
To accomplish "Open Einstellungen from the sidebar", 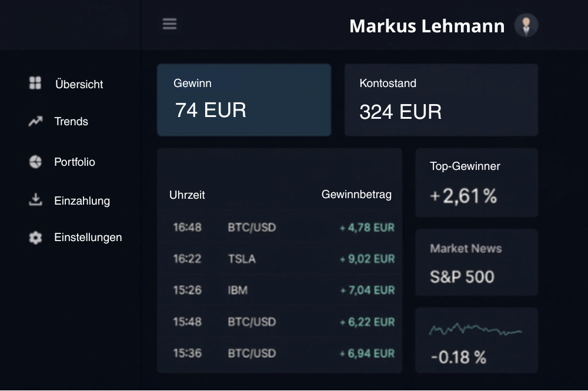I will 88,238.
